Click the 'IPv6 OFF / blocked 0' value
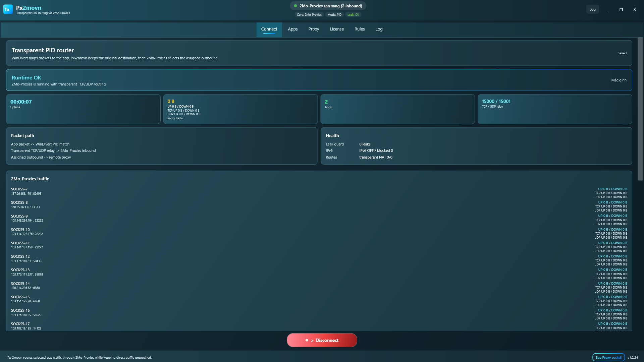Image resolution: width=644 pixels, height=362 pixels. (x=376, y=151)
